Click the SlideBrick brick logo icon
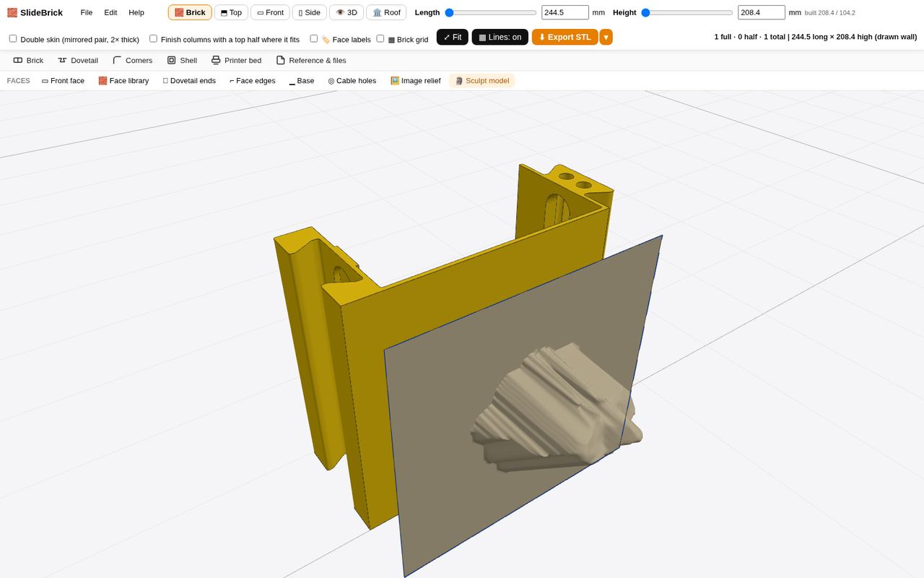924x578 pixels. click(12, 12)
